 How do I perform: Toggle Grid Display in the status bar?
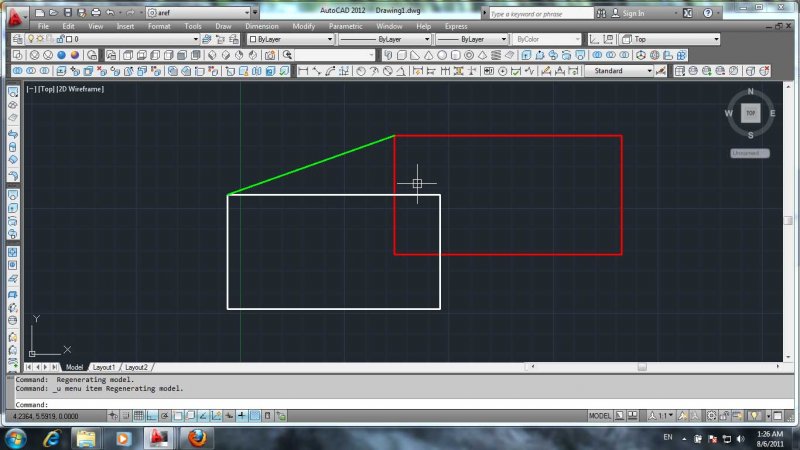139,416
